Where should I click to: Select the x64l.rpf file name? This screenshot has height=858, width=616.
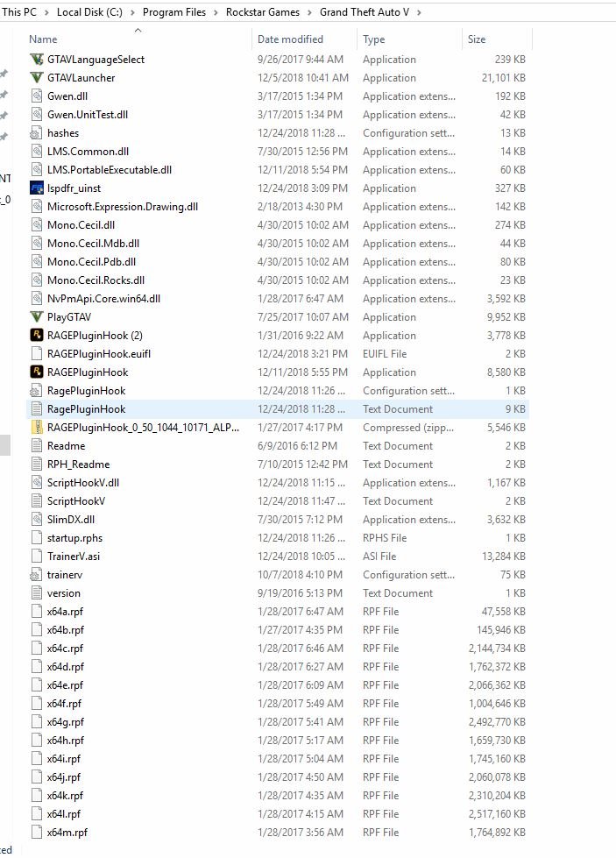tap(63, 814)
